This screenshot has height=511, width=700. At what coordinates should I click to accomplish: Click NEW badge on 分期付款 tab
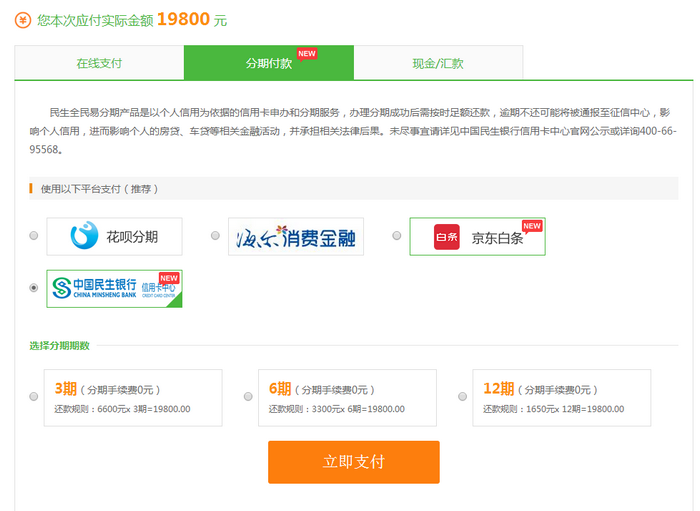pyautogui.click(x=307, y=53)
